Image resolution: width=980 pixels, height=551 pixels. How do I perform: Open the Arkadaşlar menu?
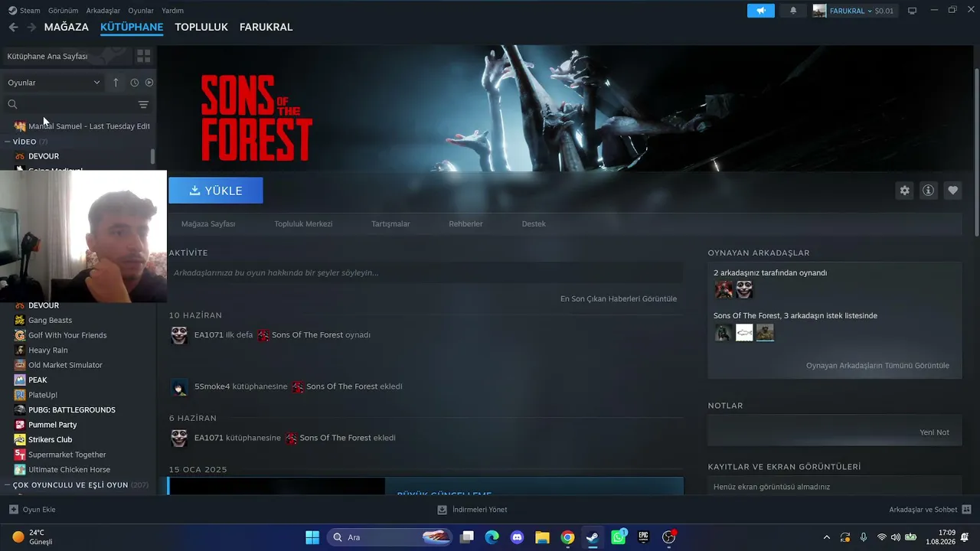tap(103, 11)
